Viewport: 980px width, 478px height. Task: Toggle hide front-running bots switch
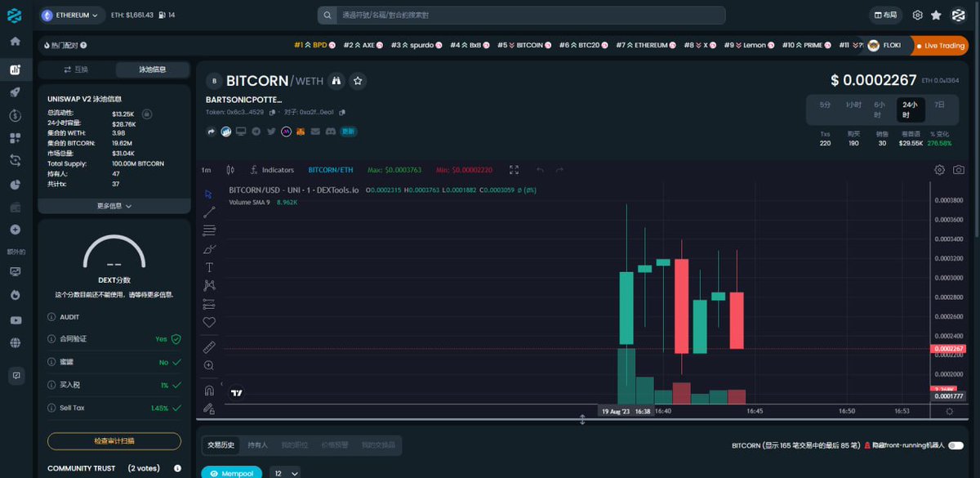[955, 445]
